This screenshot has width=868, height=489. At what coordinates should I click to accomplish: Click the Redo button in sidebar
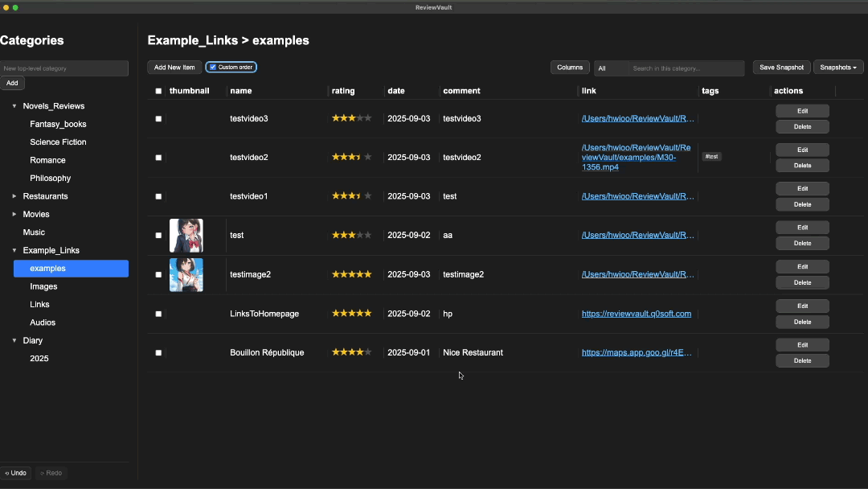pos(51,473)
